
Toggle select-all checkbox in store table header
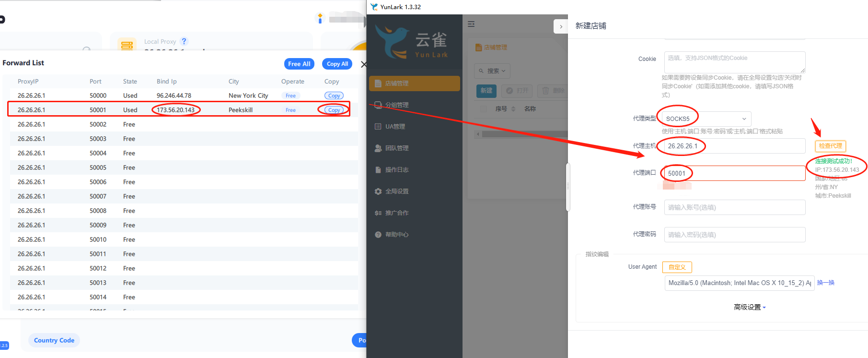click(x=484, y=109)
